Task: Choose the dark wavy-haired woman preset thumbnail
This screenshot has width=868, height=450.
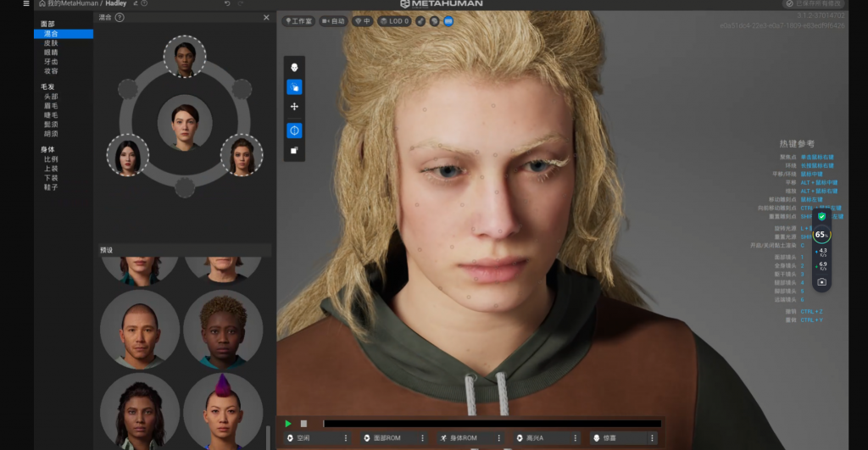Action: coord(140,411)
